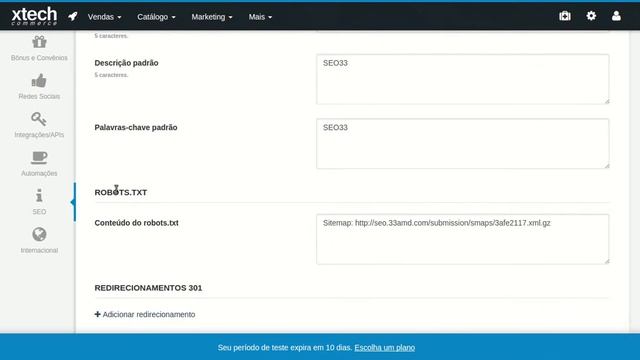
Task: Open Internacional globe icon
Action: [x=39, y=234]
